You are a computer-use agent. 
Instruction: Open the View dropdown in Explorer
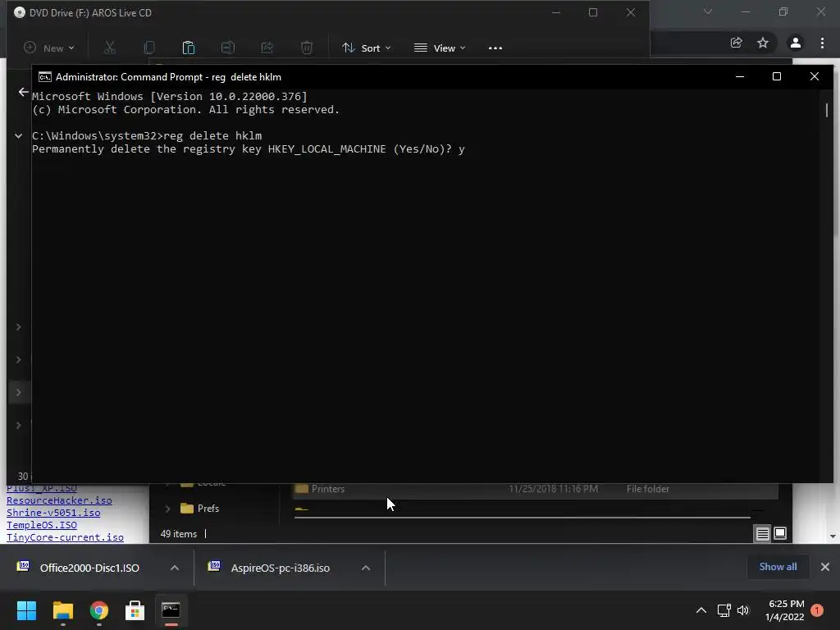pos(441,48)
